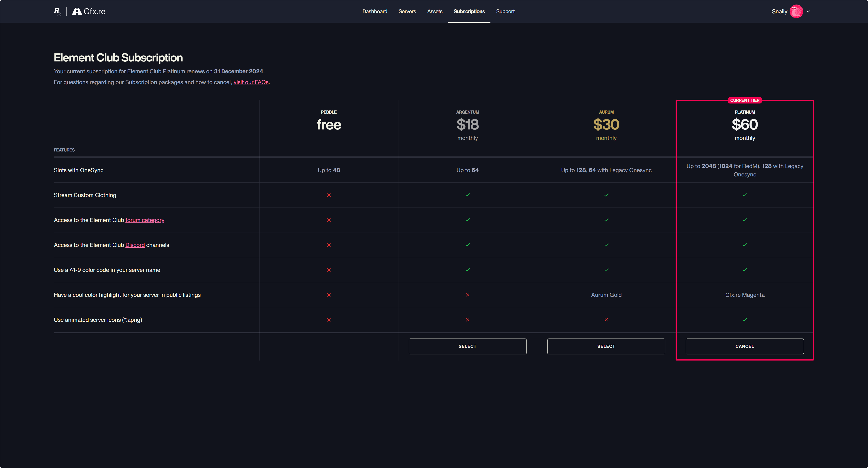
Task: Click Snaily's pink avatar image
Action: (796, 12)
